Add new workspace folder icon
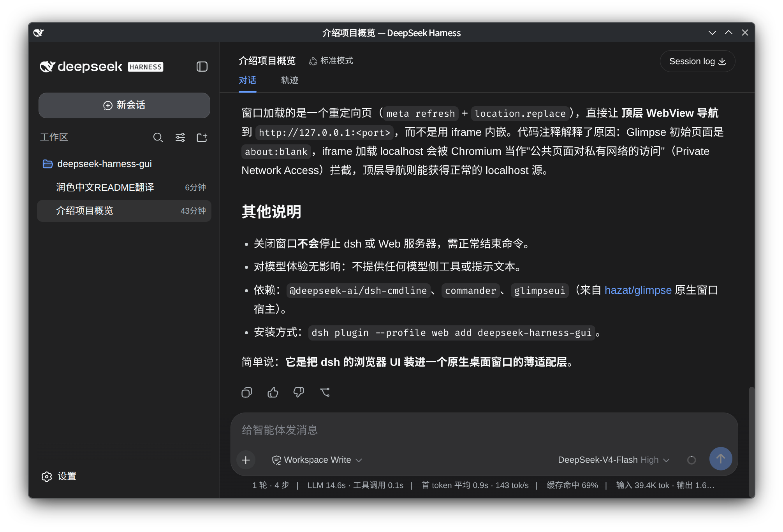Image resolution: width=783 pixels, height=532 pixels. pyautogui.click(x=202, y=137)
